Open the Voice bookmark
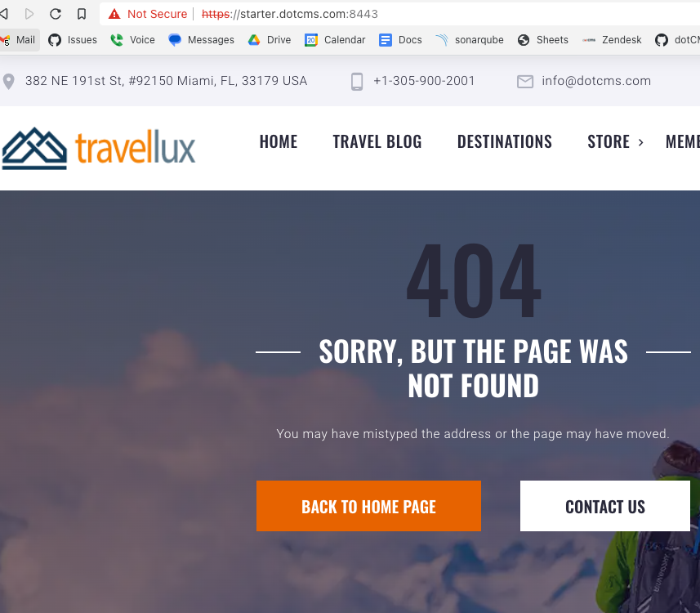The height and width of the screenshot is (613, 700). coord(132,40)
